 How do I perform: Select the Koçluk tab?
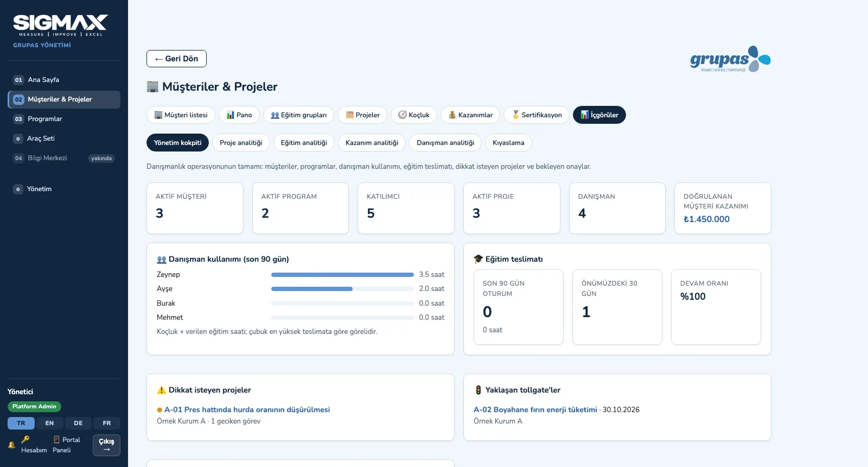[x=414, y=115]
